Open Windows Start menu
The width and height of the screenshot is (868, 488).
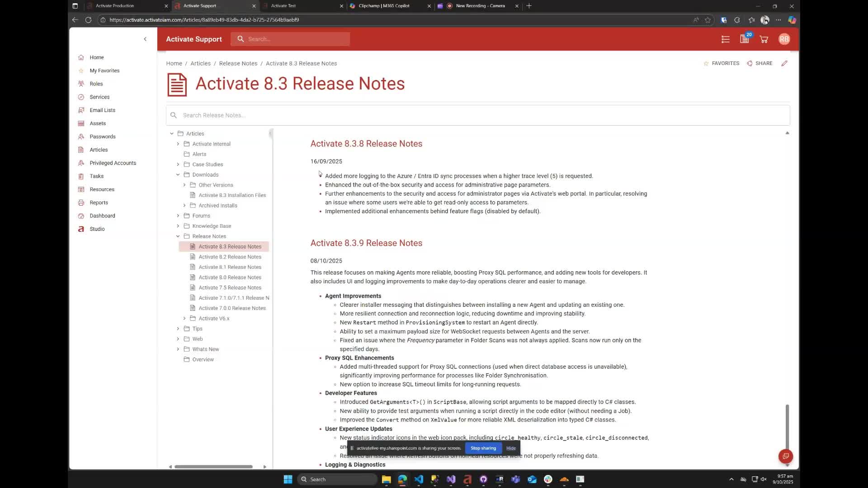(288, 479)
